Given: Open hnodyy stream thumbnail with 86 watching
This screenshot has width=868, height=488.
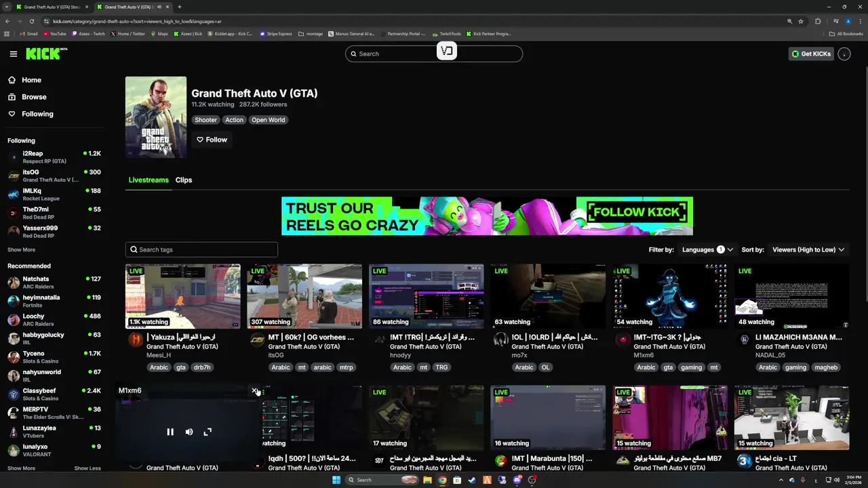Looking at the screenshot, I should (427, 296).
